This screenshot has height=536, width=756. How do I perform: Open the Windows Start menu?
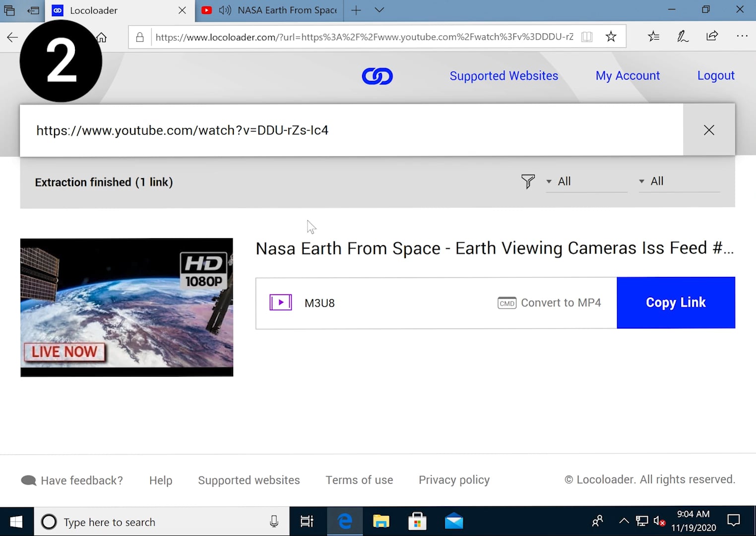click(x=16, y=522)
